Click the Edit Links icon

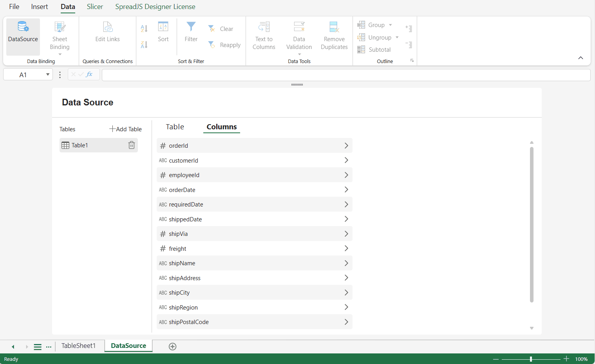[108, 27]
